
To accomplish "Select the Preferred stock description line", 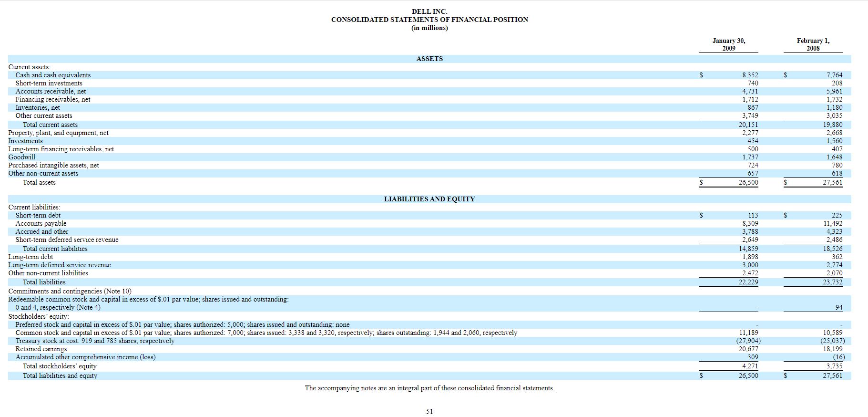I will click(183, 324).
